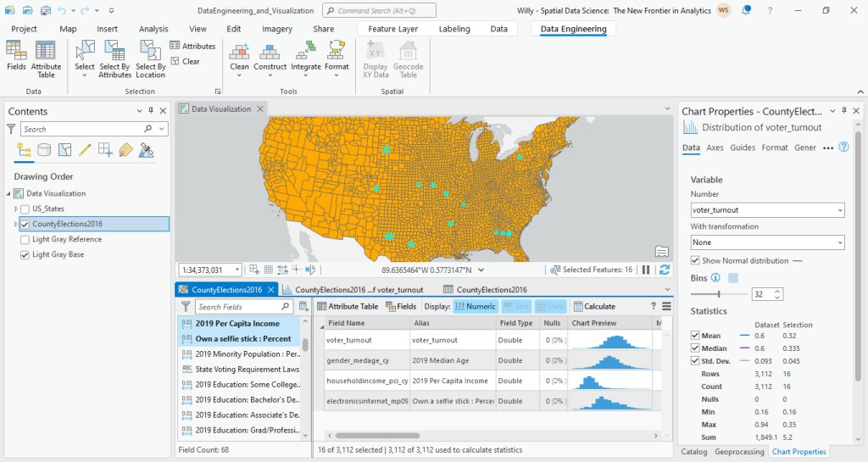The width and height of the screenshot is (868, 462).
Task: Open the Analysis ribbon tab
Action: click(153, 29)
